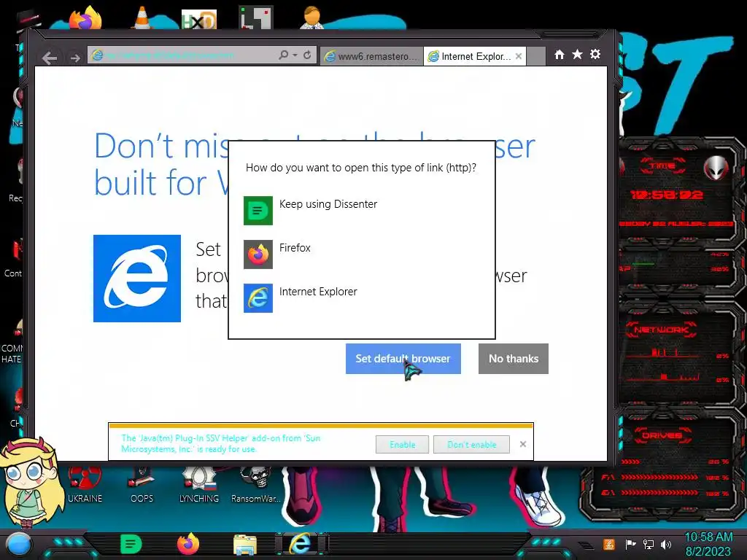The image size is (747, 560).
Task: Dismiss the add-on notification bar
Action: (x=523, y=444)
